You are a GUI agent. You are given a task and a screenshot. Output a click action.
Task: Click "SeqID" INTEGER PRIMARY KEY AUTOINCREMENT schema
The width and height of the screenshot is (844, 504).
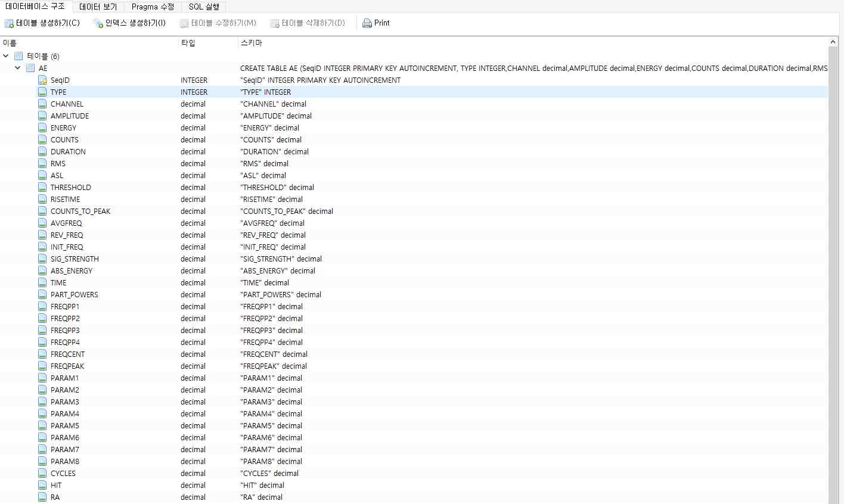pos(320,80)
